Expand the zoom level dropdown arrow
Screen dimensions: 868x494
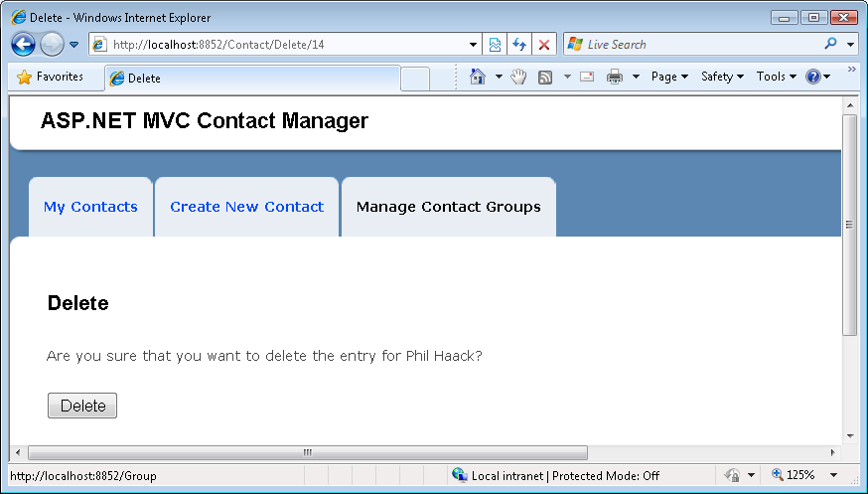click(833, 475)
